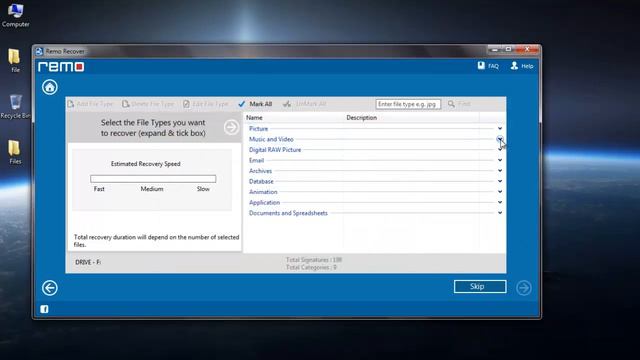This screenshot has width=640, height=360.
Task: Expand the Picture category
Action: [x=500, y=129]
